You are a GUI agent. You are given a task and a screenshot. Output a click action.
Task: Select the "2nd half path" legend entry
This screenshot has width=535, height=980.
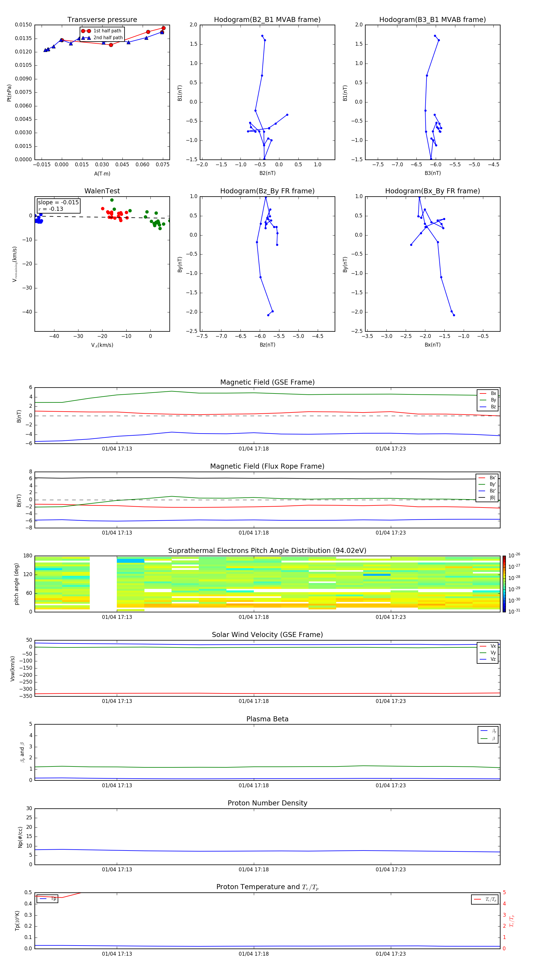103,38
